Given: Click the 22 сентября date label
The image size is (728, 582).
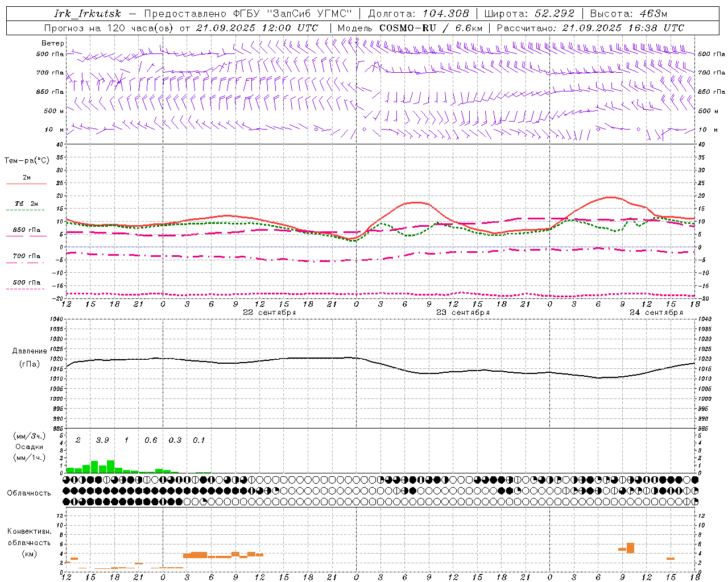Looking at the screenshot, I should tap(270, 313).
